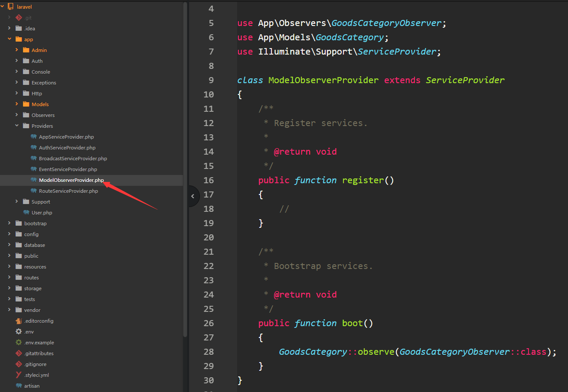This screenshot has width=568, height=392.
Task: Expand the Support folder chevron
Action: tap(17, 202)
